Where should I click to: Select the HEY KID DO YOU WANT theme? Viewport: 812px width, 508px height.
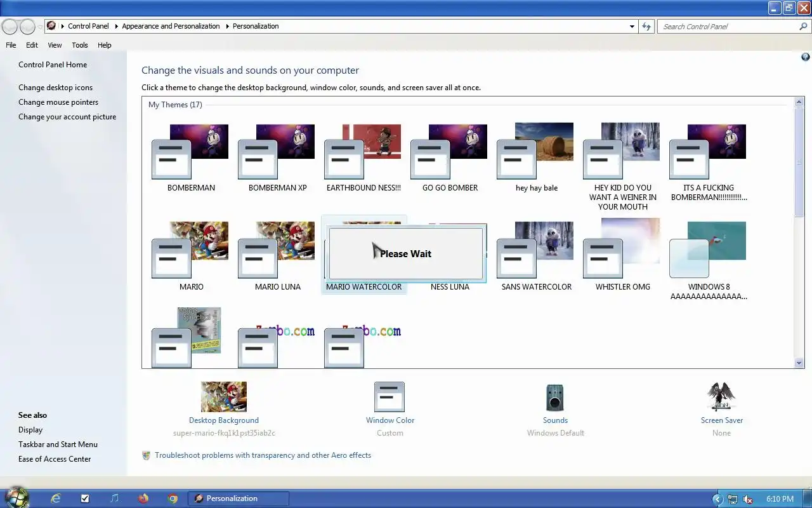622,166
